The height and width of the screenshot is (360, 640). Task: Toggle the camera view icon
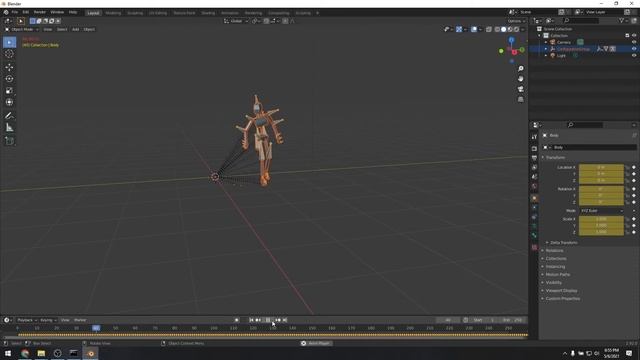click(520, 89)
